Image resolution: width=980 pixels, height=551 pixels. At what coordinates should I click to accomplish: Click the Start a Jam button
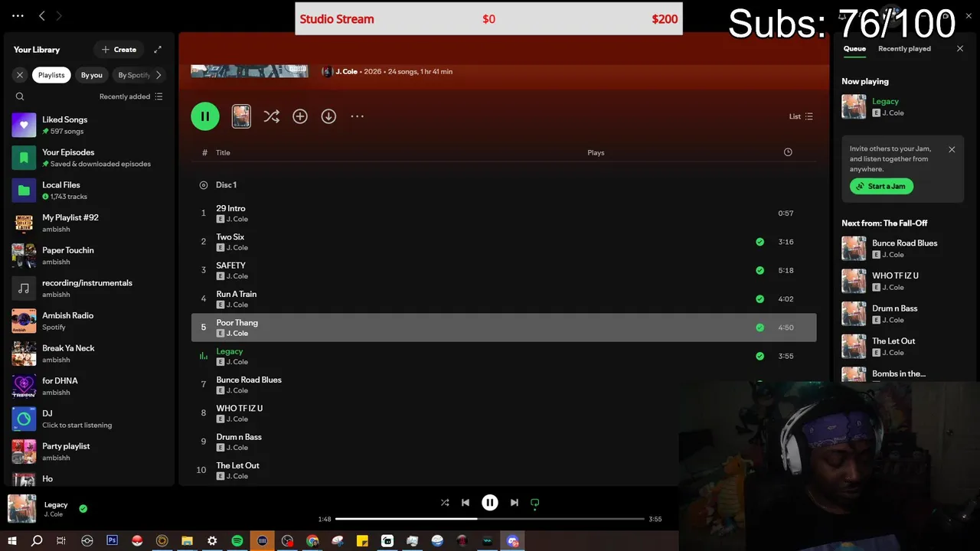881,186
